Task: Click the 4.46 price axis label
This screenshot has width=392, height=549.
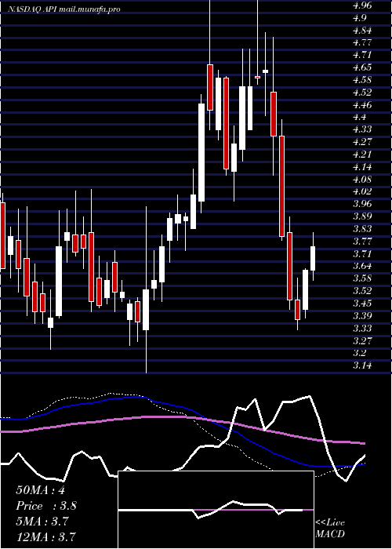Action: pyautogui.click(x=363, y=104)
